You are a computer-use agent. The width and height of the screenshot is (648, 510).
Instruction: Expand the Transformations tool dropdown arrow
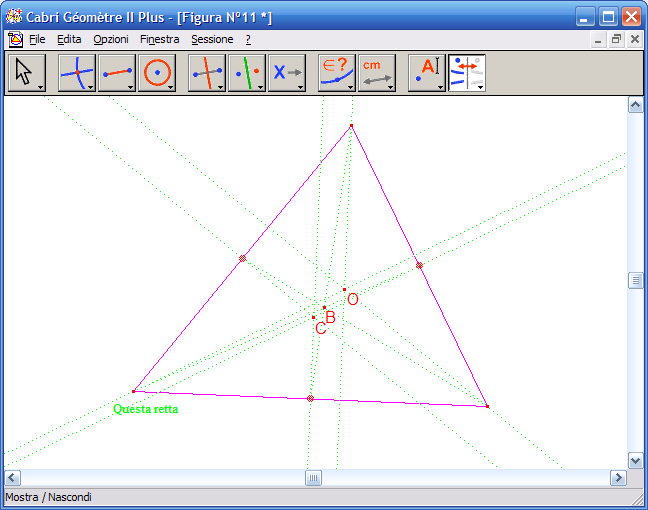pos(260,87)
